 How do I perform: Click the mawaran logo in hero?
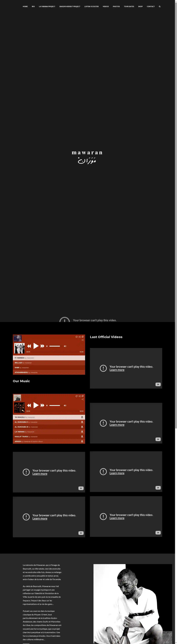pos(87,157)
